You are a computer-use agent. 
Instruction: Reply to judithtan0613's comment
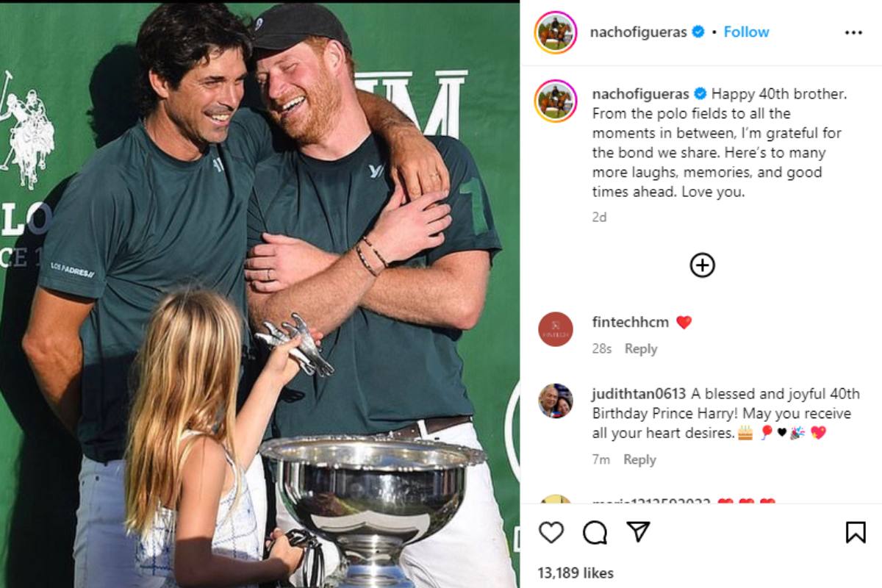click(640, 459)
